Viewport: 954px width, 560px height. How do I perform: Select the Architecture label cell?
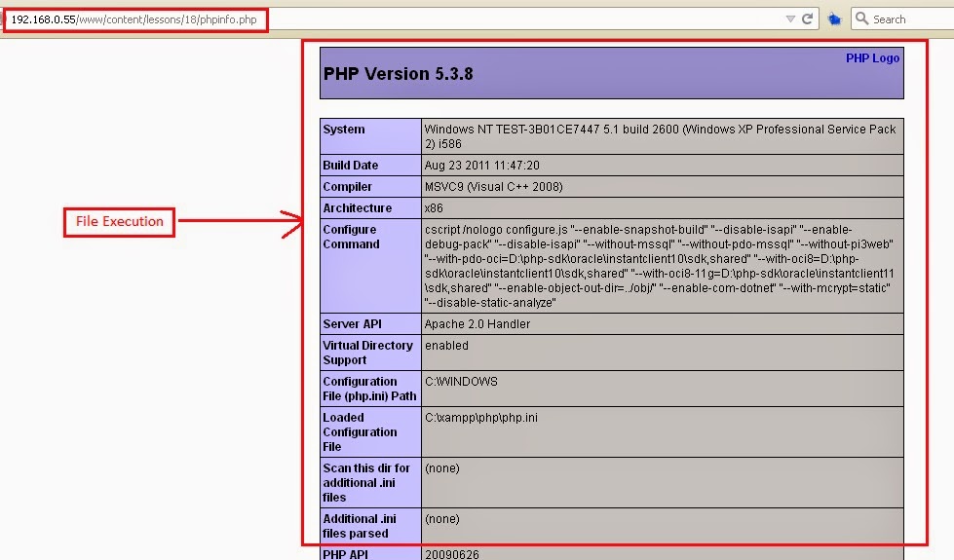click(x=370, y=208)
